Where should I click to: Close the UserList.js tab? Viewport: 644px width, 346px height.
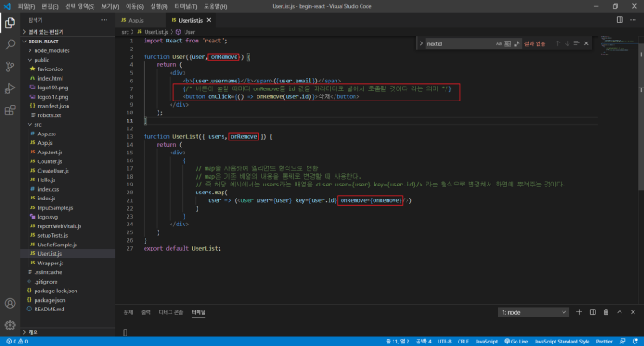[209, 20]
